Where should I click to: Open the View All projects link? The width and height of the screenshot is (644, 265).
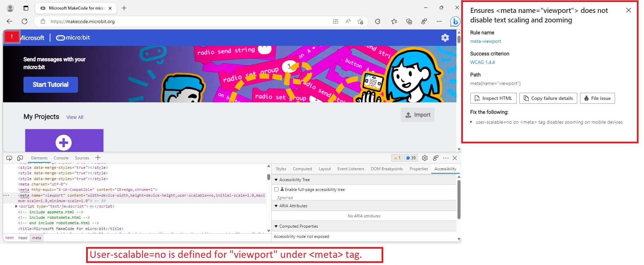75,117
